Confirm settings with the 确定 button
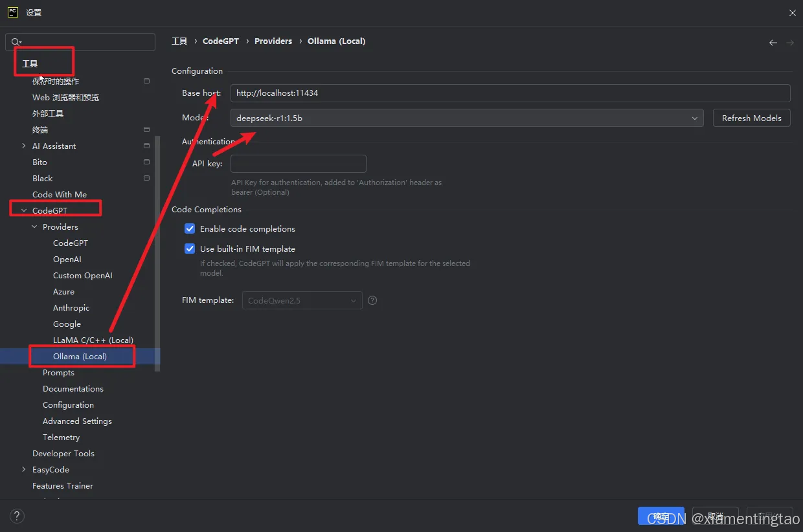 (x=661, y=516)
